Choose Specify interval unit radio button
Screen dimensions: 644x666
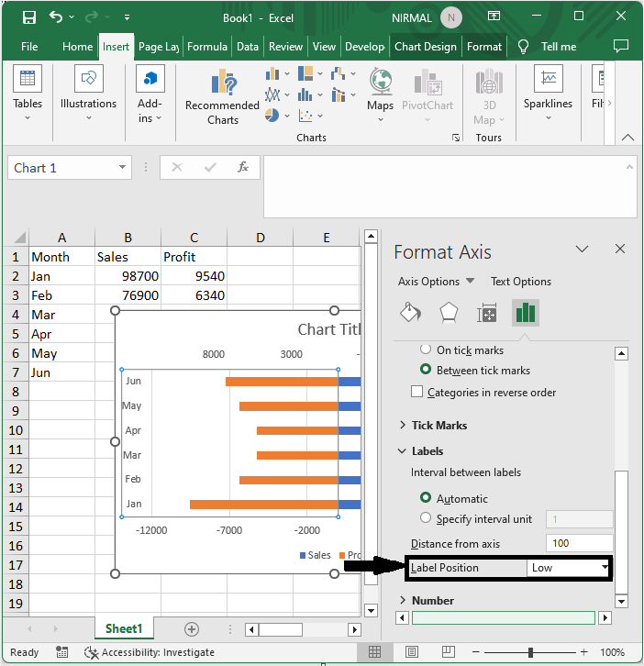426,518
